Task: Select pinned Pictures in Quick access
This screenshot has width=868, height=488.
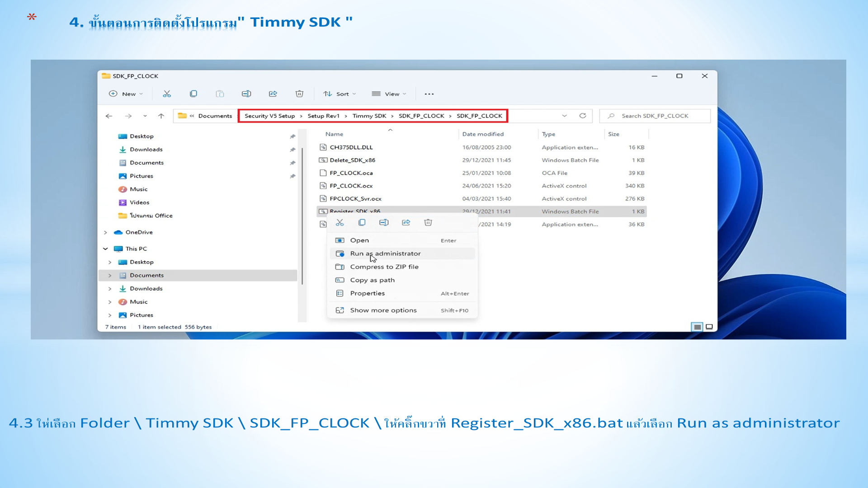Action: (141, 176)
